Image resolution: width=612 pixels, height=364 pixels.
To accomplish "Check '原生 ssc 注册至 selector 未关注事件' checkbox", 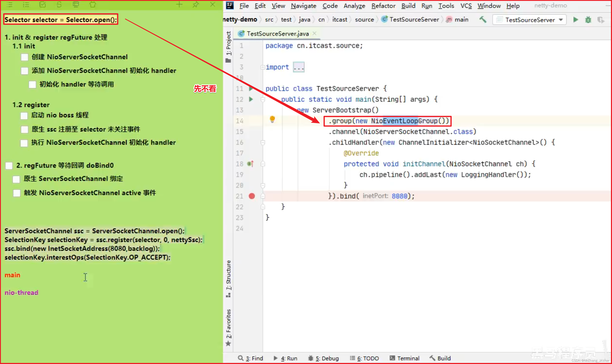I will tap(25, 130).
